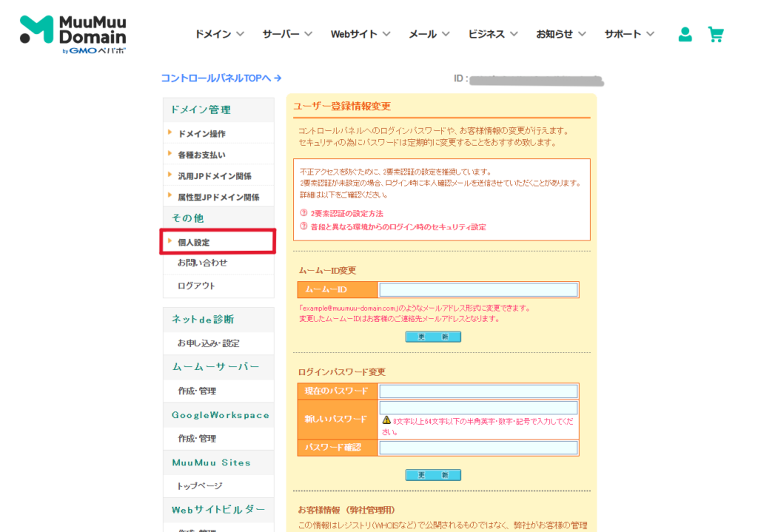This screenshot has width=758, height=532.
Task: Open 普段と異なる環境からのログイン時のセキュリティ設定 link
Action: click(398, 227)
